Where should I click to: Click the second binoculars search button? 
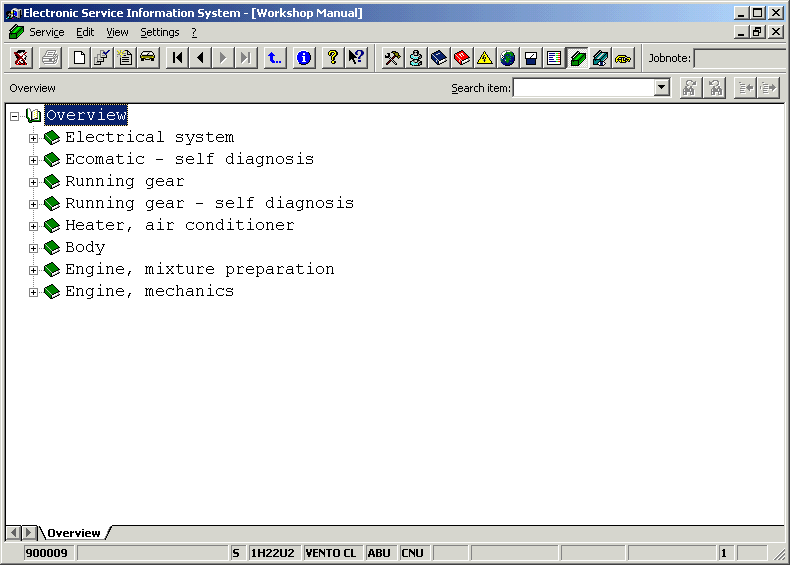(715, 88)
